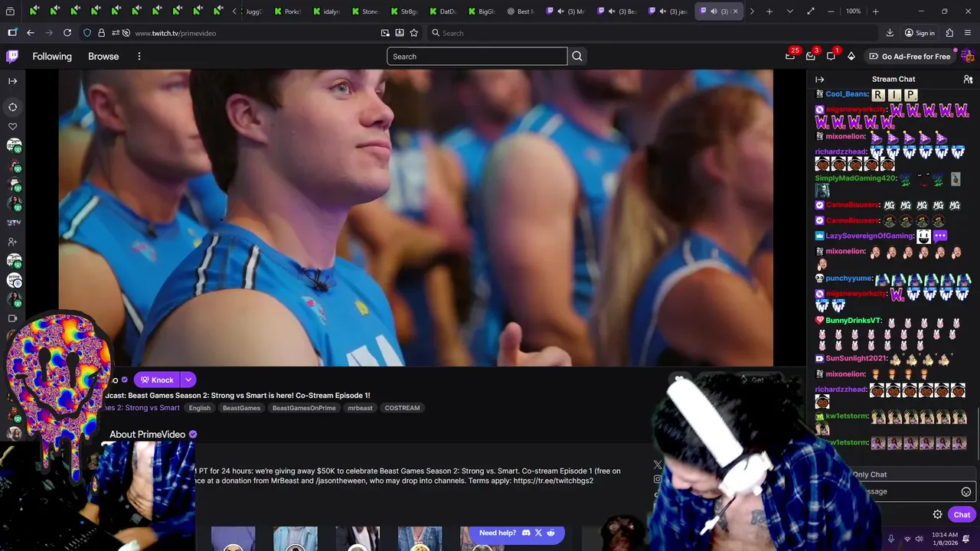
Task: Open whispers icon with 1 badge
Action: 831,56
